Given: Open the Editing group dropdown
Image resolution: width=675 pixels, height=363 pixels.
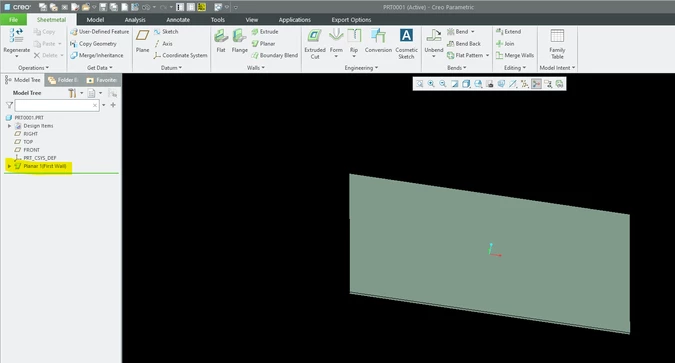Looking at the screenshot, I should pos(515,68).
